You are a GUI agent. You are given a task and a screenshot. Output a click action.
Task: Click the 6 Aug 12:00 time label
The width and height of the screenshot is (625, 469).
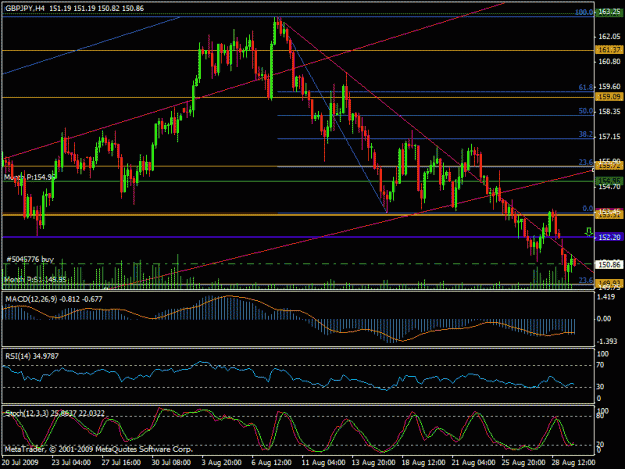(271, 462)
